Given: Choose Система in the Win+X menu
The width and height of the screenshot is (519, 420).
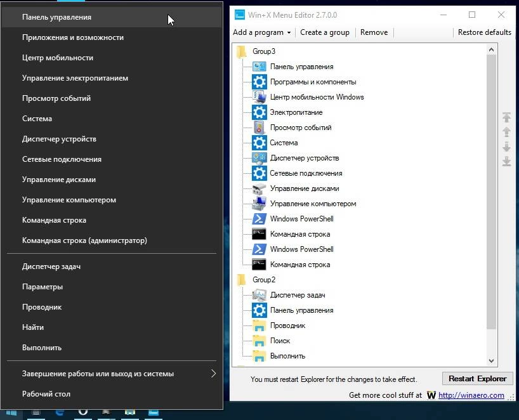Looking at the screenshot, I should (x=112, y=119).
